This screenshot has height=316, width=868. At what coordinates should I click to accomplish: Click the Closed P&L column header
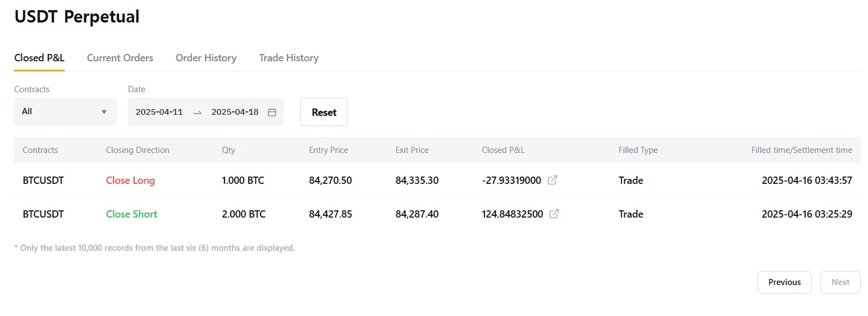503,150
